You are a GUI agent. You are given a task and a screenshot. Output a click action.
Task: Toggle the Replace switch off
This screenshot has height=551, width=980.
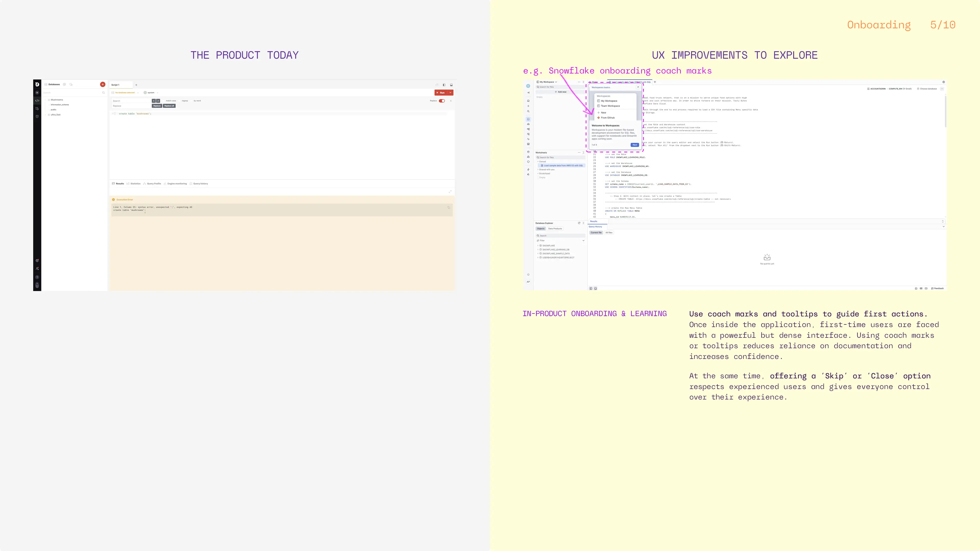(x=442, y=101)
